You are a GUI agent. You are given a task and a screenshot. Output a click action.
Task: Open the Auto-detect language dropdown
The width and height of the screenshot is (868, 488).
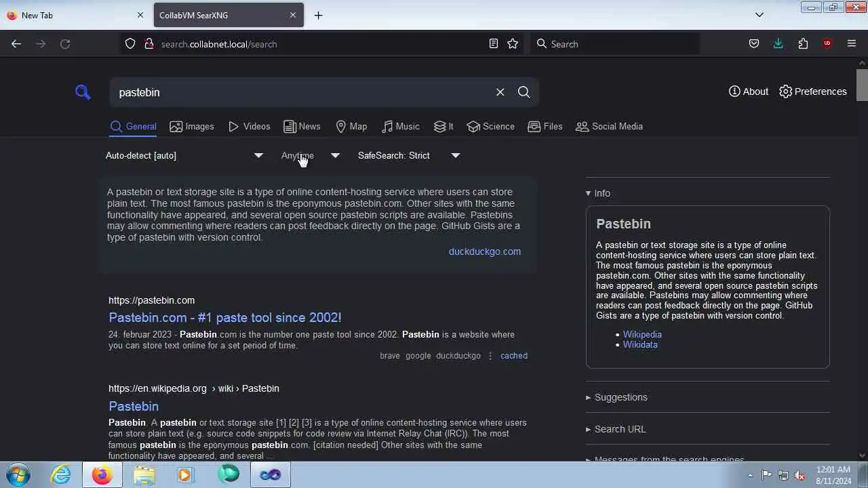click(184, 156)
